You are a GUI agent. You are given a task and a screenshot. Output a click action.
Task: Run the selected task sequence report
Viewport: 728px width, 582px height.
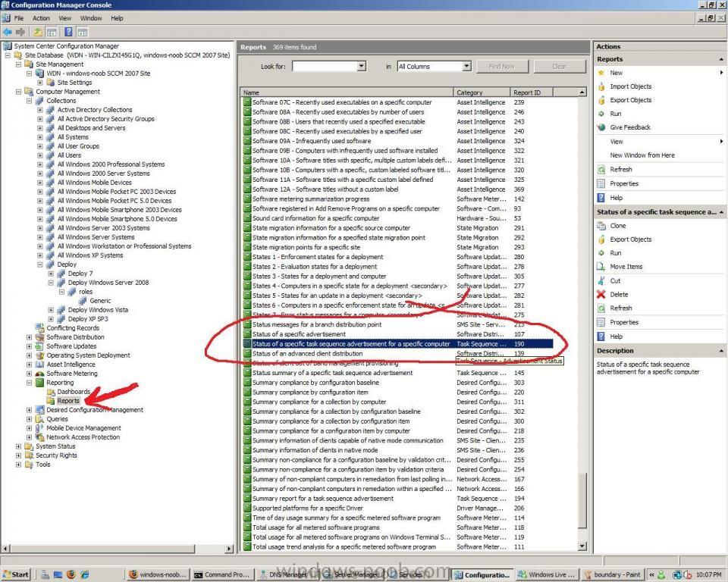(x=616, y=253)
